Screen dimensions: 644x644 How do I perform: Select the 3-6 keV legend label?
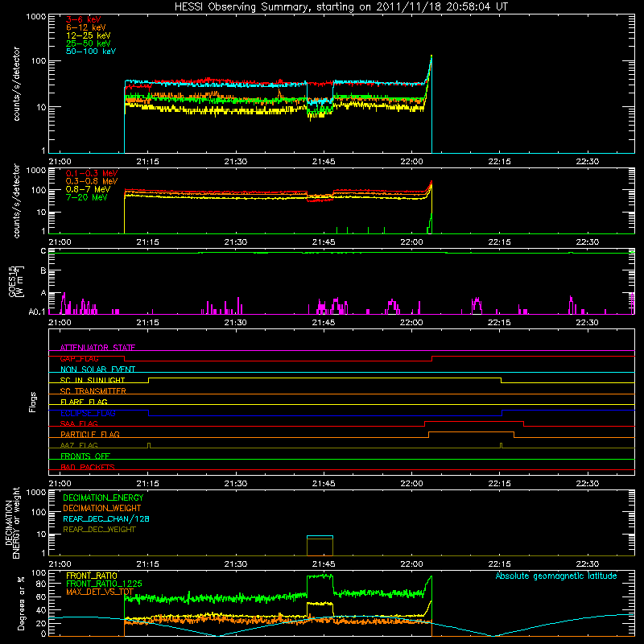click(84, 19)
